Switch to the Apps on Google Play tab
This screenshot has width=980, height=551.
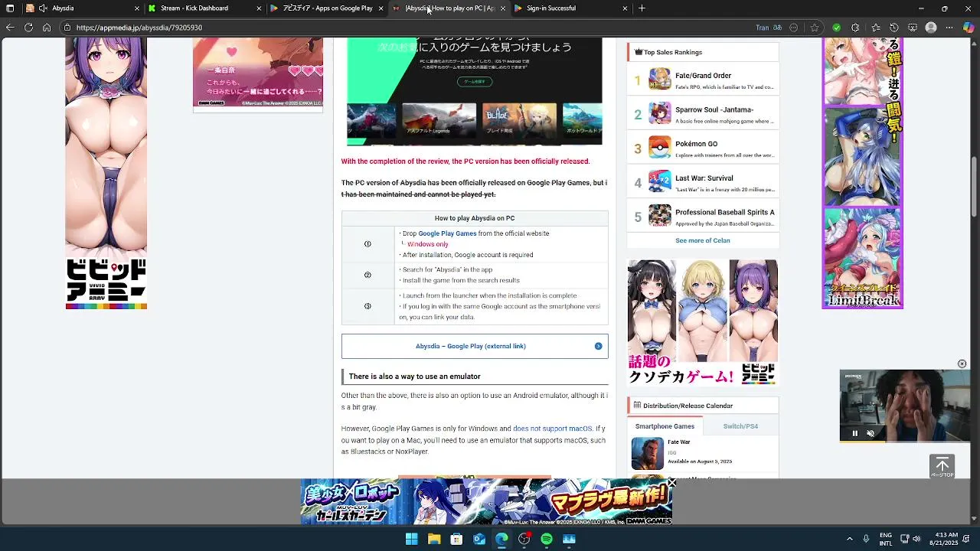(327, 8)
